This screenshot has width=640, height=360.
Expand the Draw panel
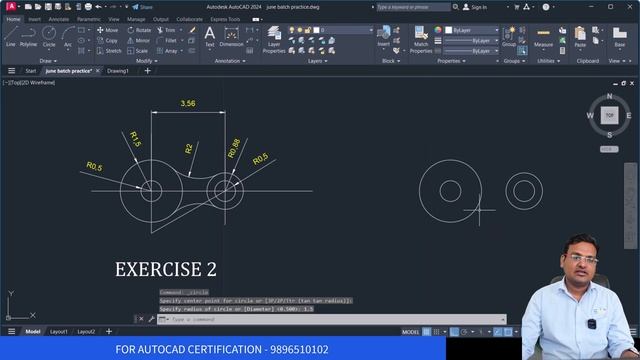point(48,61)
